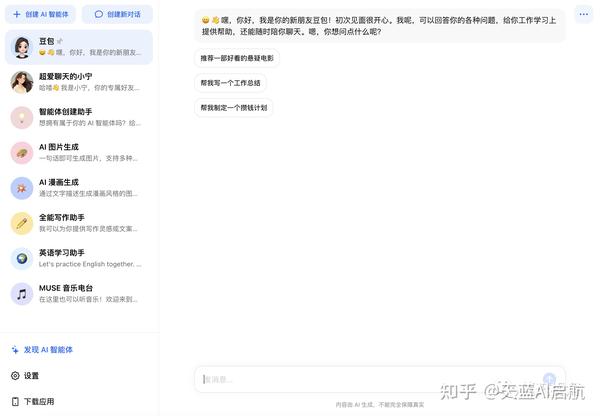
Task: Choose suggestion 推荐一部好看的悬疑电影
Action: click(x=237, y=58)
